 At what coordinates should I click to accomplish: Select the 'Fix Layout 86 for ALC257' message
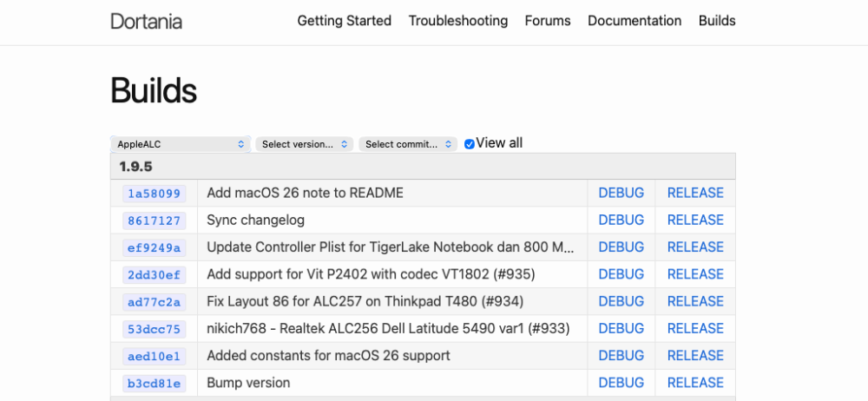pos(365,301)
